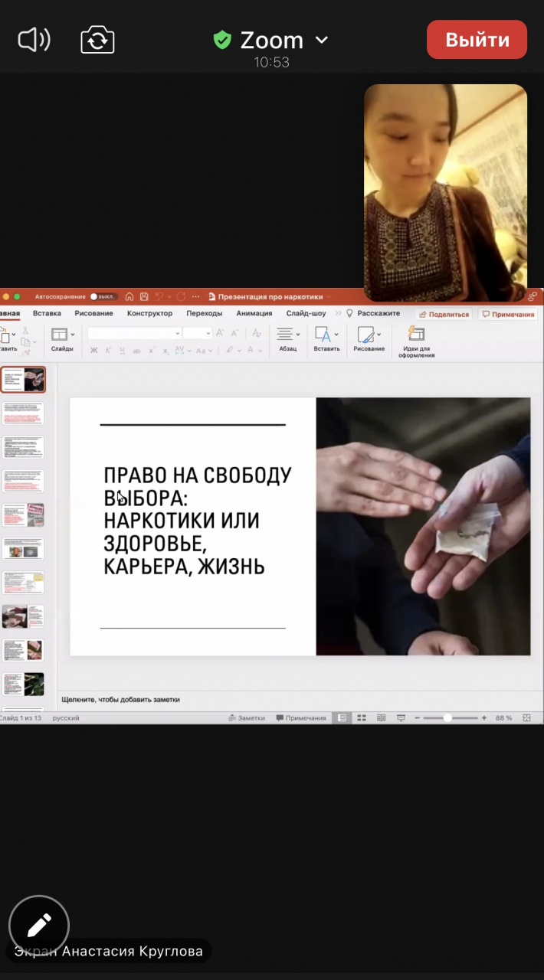Switch camera with the flip icon
Screen dimensions: 544x980
coord(97,40)
